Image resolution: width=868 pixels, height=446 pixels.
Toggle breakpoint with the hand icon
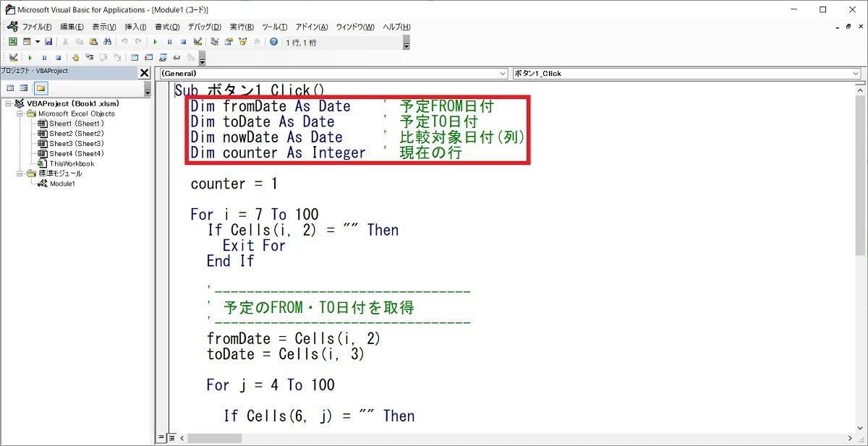(75, 57)
